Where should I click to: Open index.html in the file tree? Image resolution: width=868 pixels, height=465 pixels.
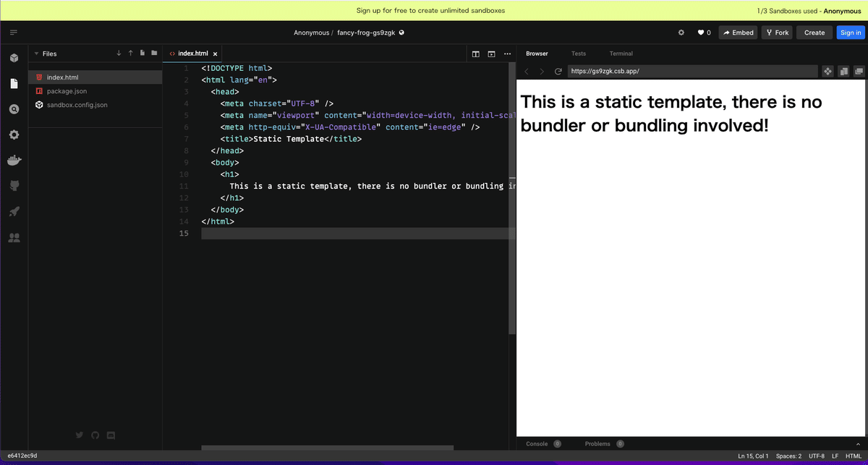pos(95,77)
